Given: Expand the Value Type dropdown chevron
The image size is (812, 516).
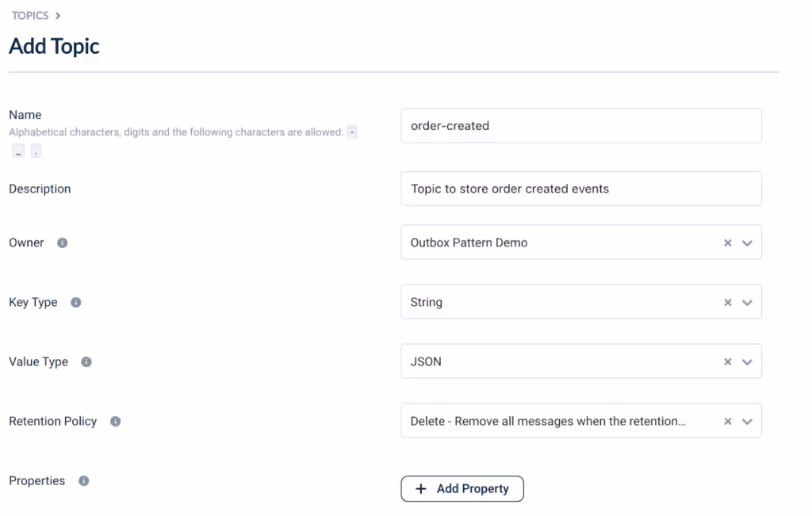Looking at the screenshot, I should pyautogui.click(x=747, y=361).
